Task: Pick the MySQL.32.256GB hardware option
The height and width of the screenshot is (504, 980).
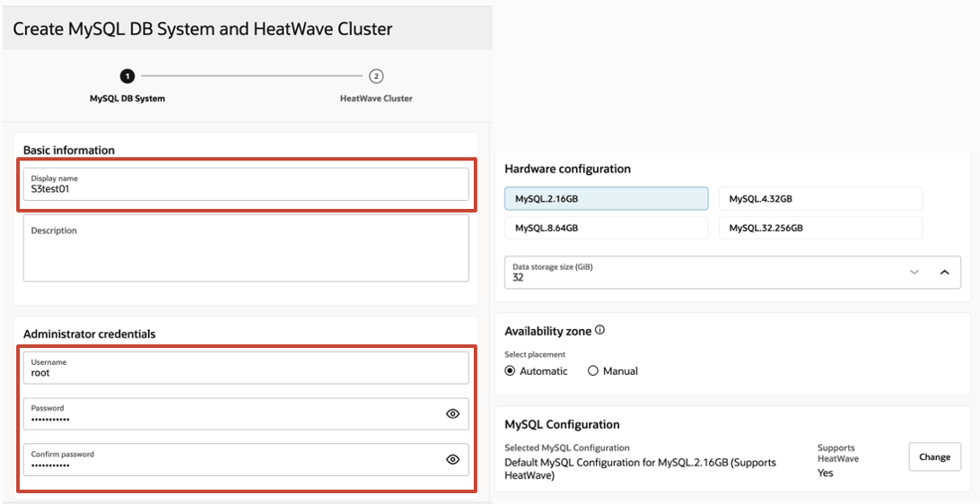Action: coord(820,228)
